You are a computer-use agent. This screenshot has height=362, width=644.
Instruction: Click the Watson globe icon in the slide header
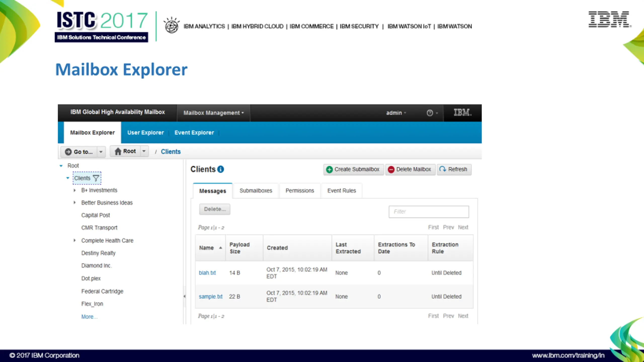click(x=172, y=25)
